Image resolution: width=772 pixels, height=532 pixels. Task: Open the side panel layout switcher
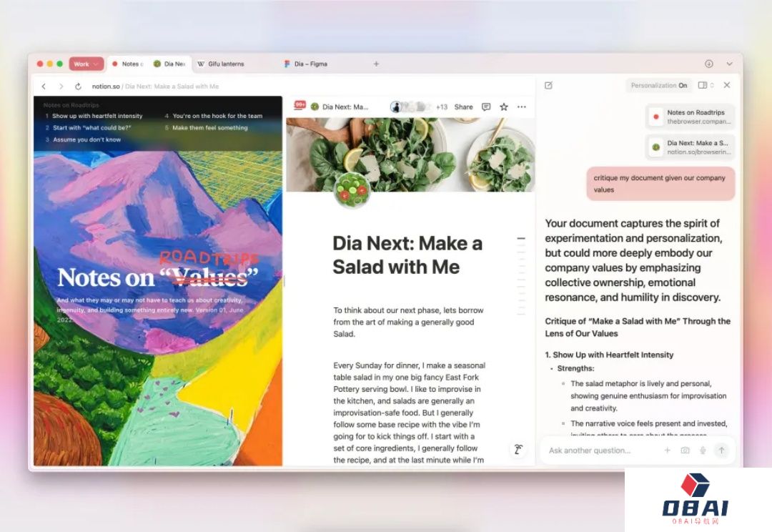tap(706, 85)
